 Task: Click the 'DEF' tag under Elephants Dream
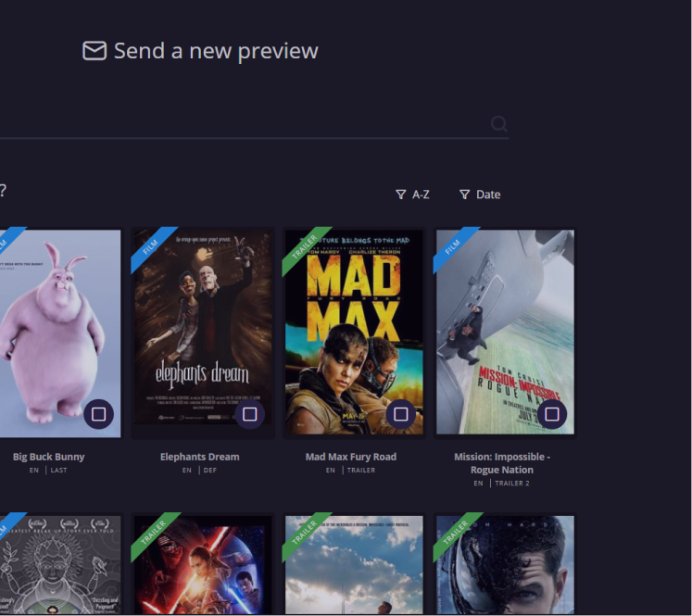coord(210,471)
